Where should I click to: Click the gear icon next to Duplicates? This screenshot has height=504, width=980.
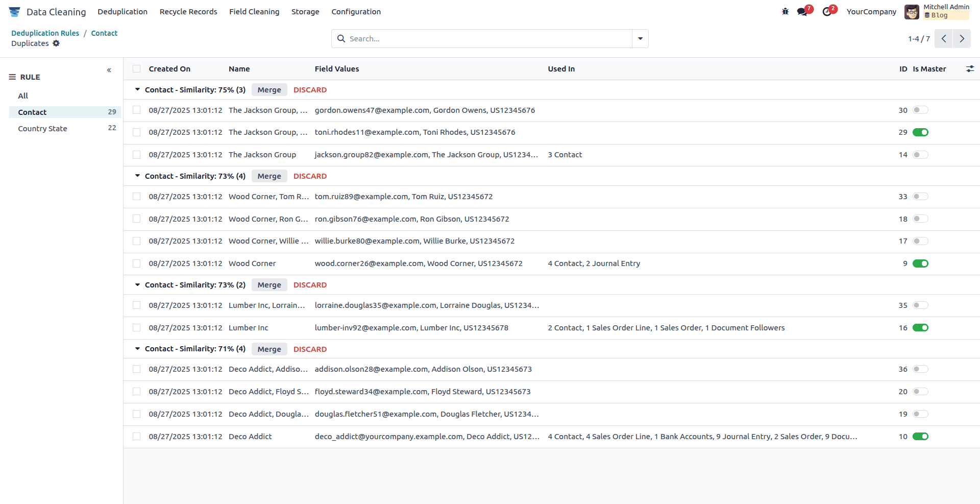pos(57,43)
